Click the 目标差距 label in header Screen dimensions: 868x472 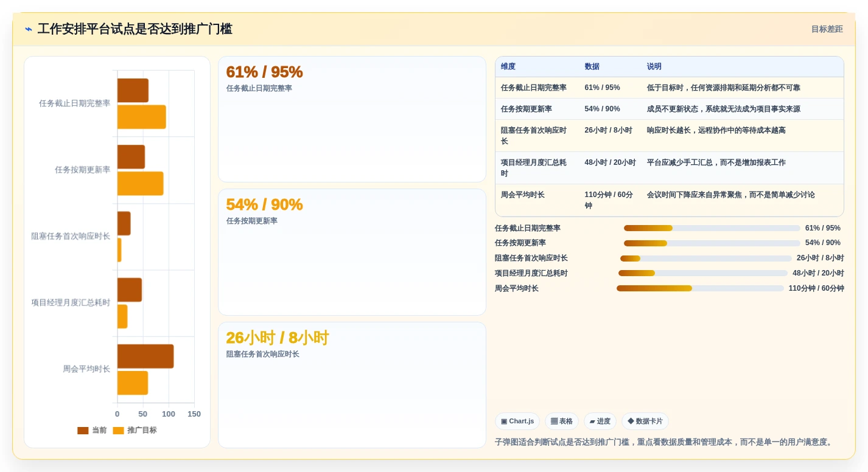(x=827, y=29)
